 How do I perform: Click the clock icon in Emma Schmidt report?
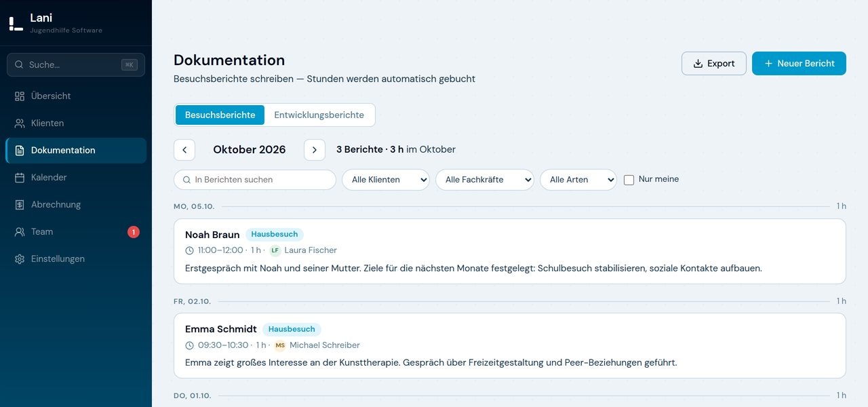[190, 346]
